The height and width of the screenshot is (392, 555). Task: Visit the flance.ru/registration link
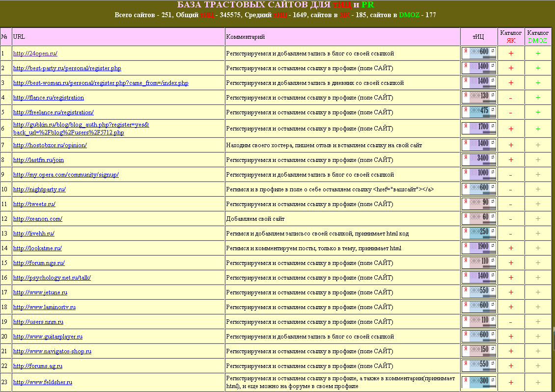[49, 98]
